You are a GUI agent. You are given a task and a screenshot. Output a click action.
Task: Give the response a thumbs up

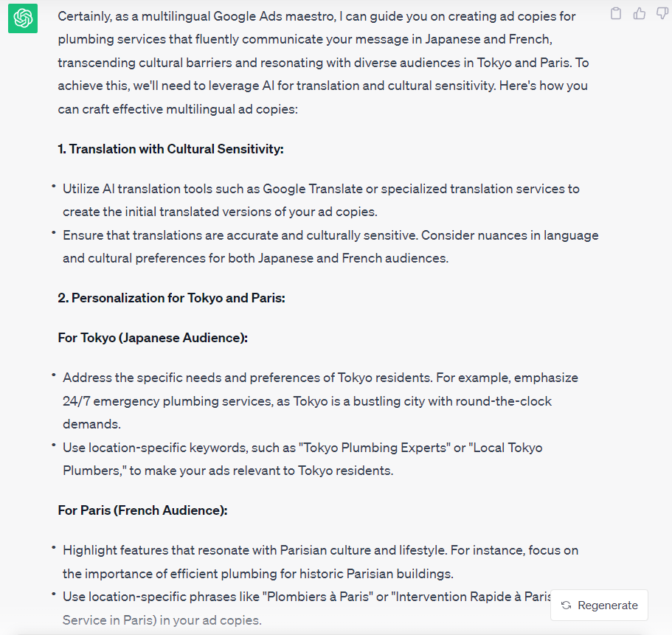pos(640,13)
